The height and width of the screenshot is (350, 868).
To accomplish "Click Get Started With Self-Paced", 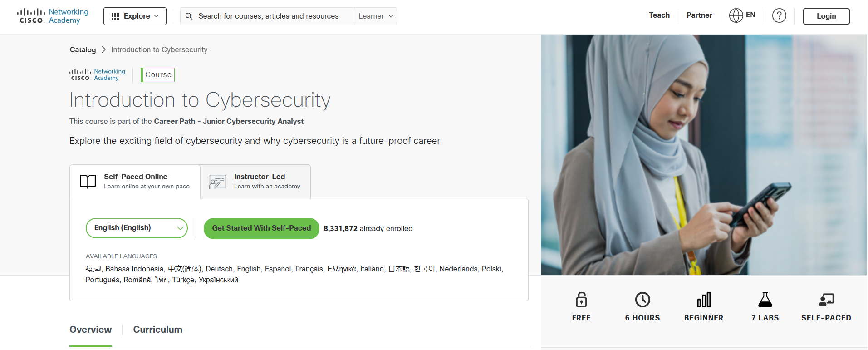I will point(261,228).
